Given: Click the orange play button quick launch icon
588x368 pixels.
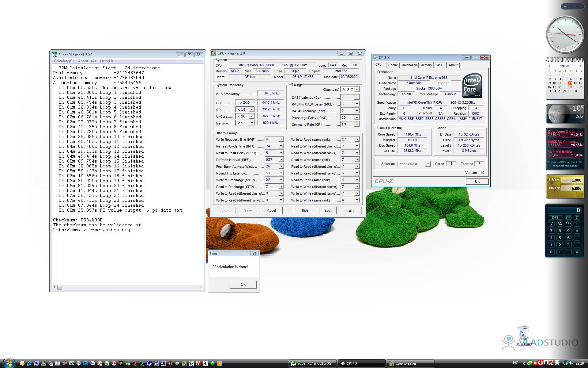Looking at the screenshot, I should 220,363.
